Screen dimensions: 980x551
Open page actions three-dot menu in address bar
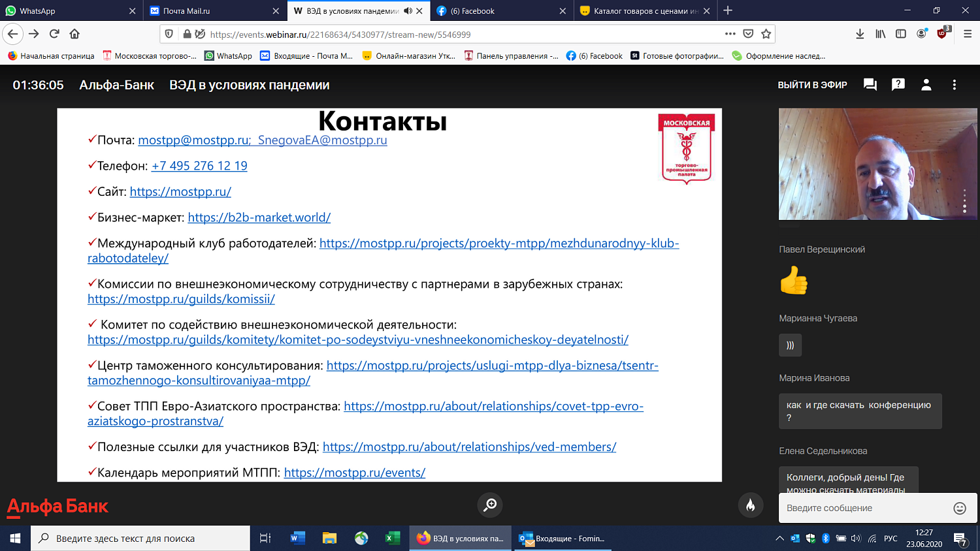[x=730, y=34]
